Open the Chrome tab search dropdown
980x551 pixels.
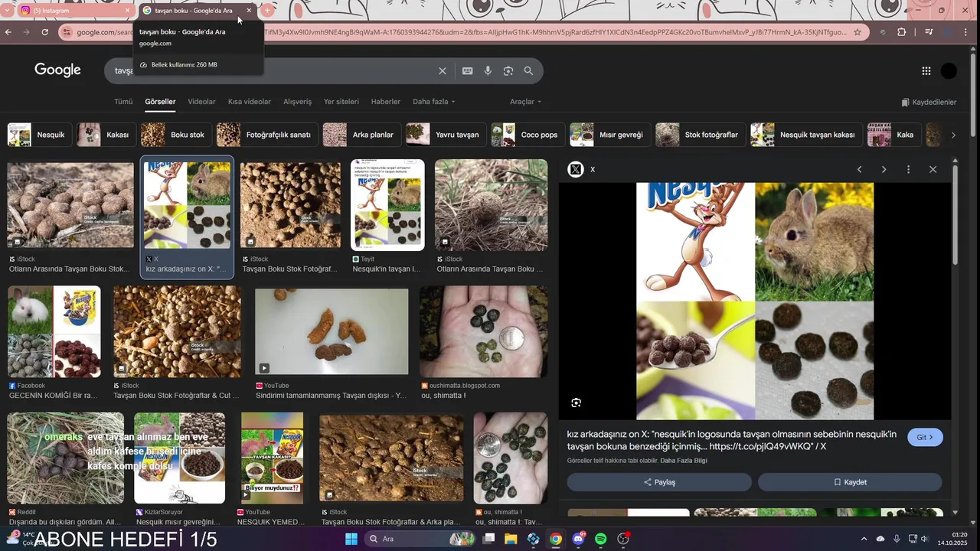(7, 11)
